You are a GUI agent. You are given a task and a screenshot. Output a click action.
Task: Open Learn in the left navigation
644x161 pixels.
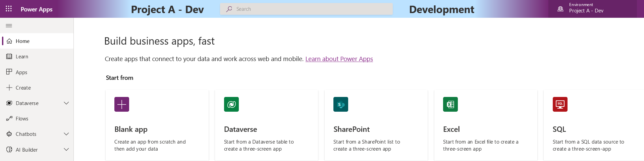tap(37, 56)
